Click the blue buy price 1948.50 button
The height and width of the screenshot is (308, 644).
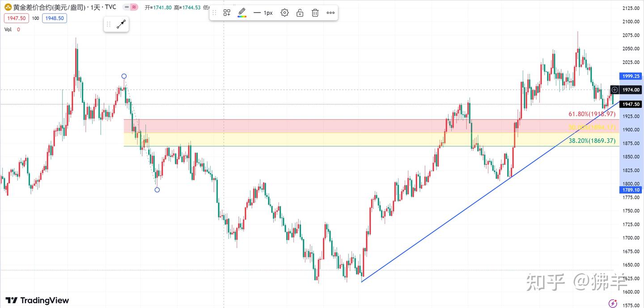(55, 18)
